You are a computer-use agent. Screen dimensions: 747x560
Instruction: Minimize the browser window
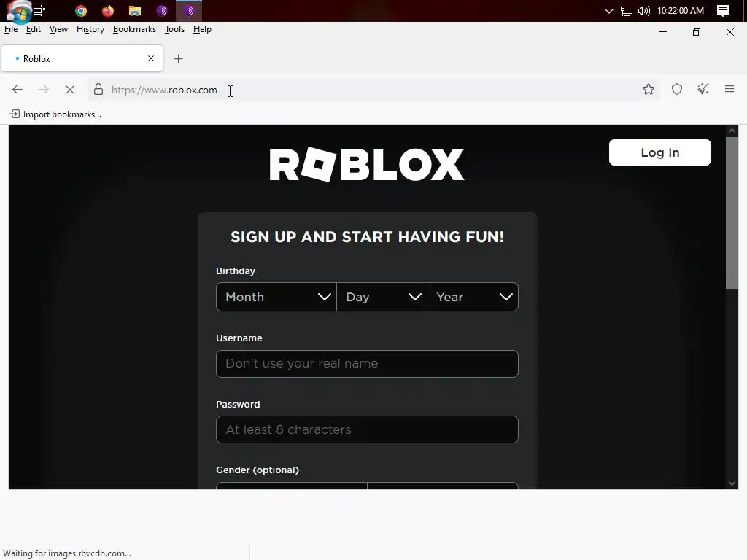coord(662,32)
